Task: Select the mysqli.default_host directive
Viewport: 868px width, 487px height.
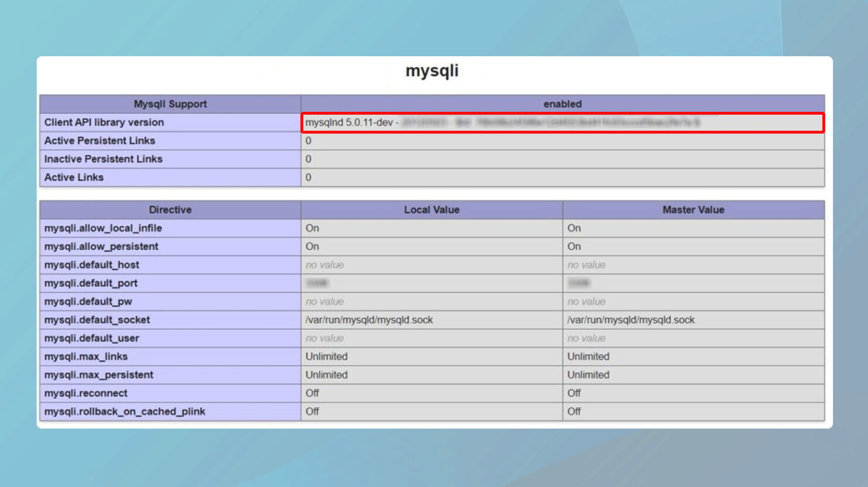Action: coord(92,265)
